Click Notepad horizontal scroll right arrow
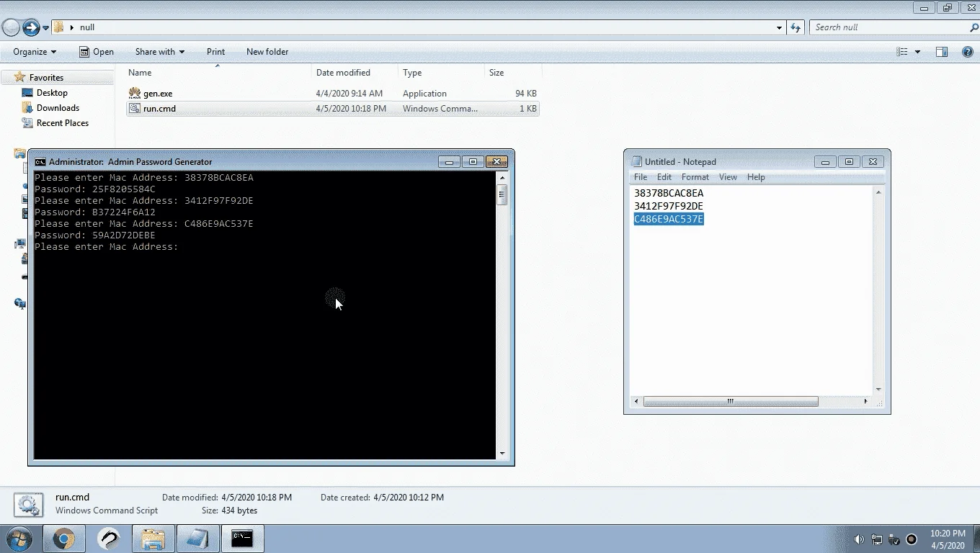 [865, 401]
